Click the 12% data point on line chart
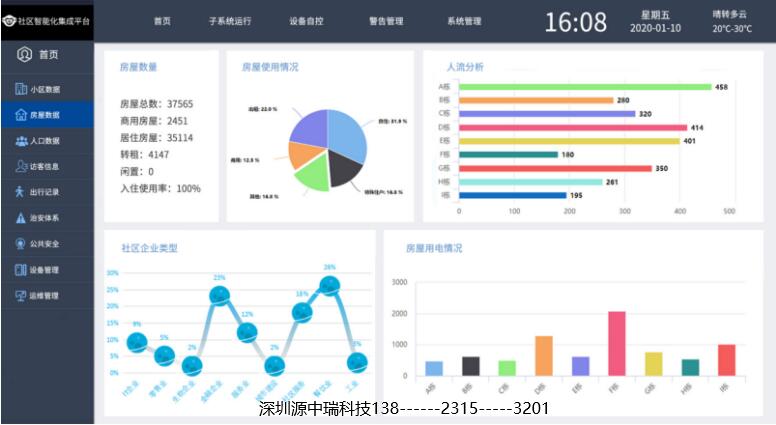Image resolution: width=776 pixels, height=425 pixels. pos(247,332)
